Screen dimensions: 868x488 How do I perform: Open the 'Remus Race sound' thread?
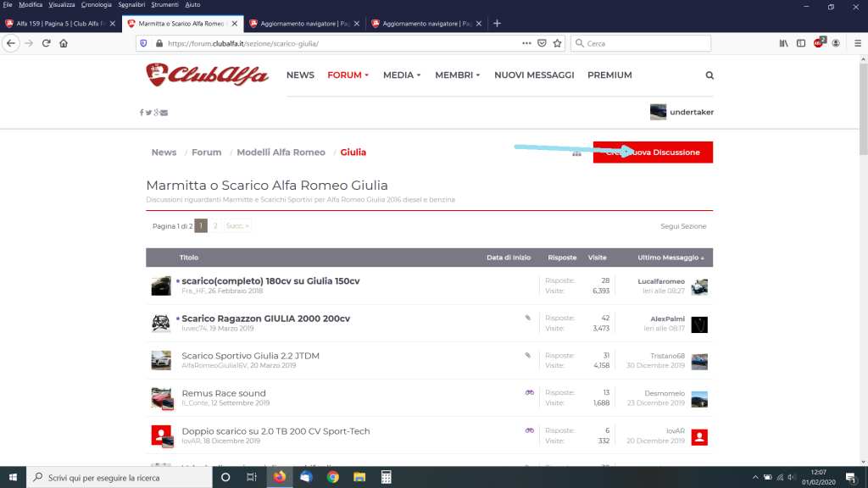[x=224, y=393]
